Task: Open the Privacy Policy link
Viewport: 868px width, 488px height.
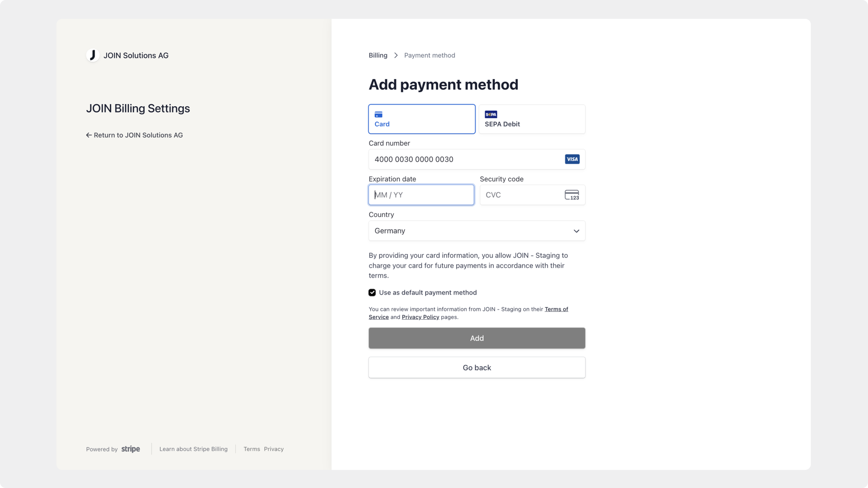Action: [x=420, y=317]
